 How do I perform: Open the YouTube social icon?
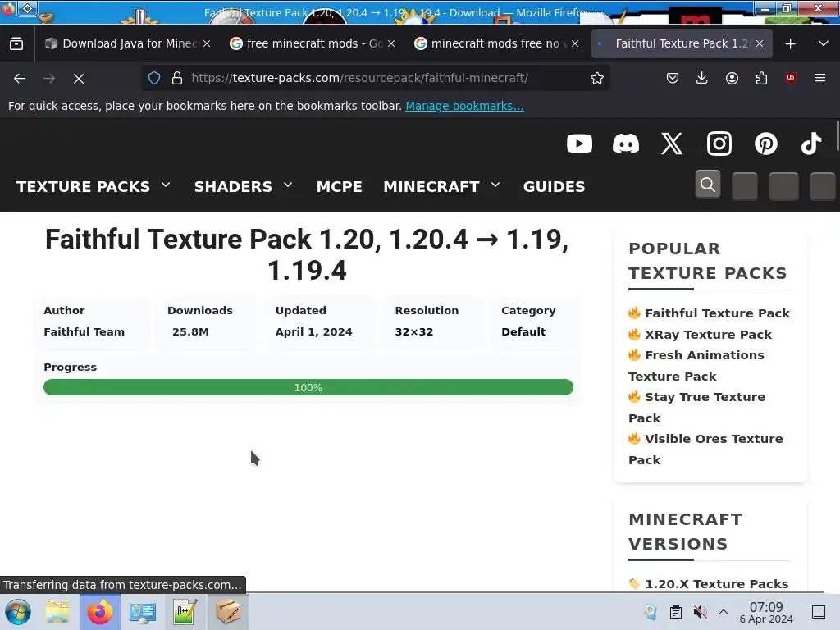tap(579, 144)
